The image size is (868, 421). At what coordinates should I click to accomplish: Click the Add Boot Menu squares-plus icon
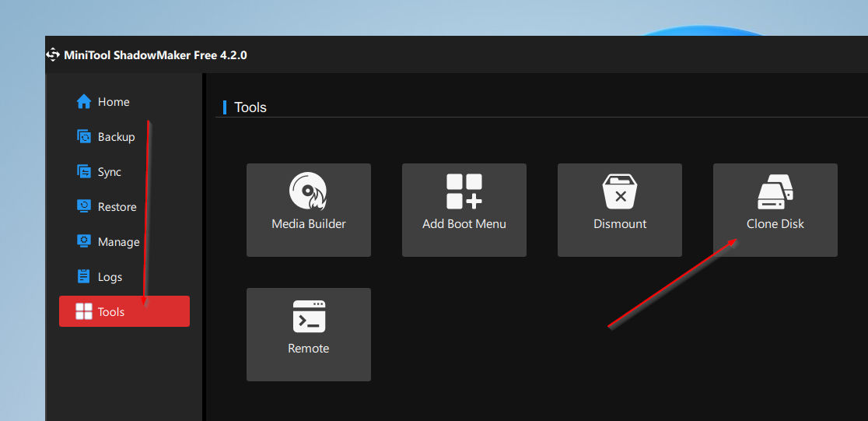[x=464, y=191]
